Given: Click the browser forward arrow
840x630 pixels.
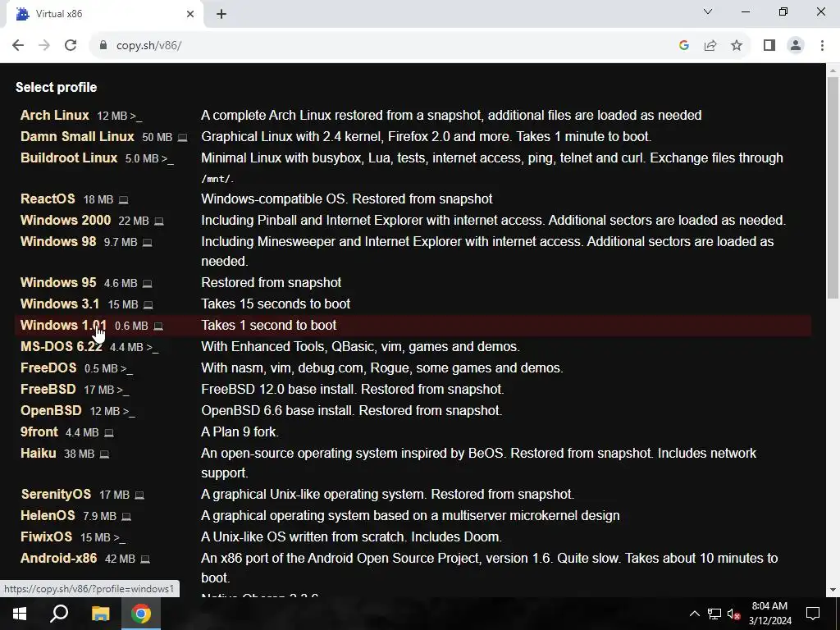Looking at the screenshot, I should (44, 46).
